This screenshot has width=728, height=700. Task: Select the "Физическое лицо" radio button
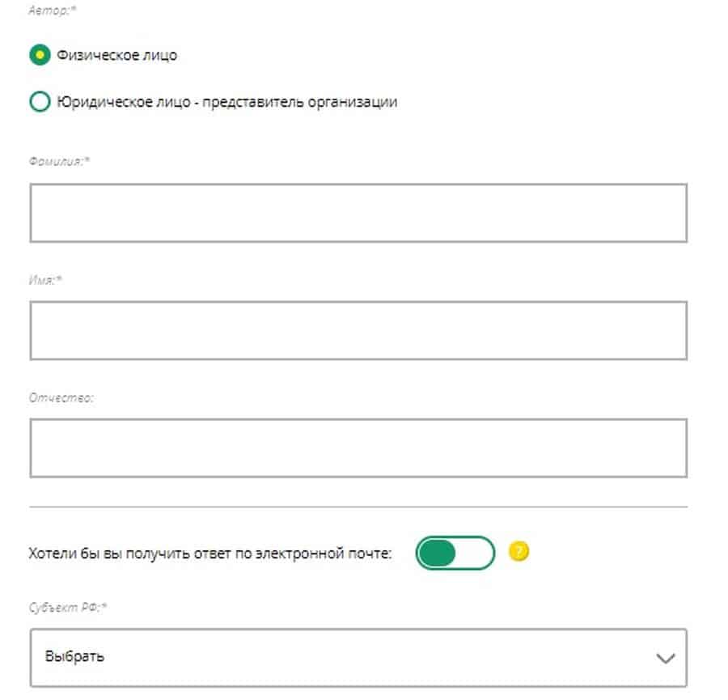[x=40, y=55]
